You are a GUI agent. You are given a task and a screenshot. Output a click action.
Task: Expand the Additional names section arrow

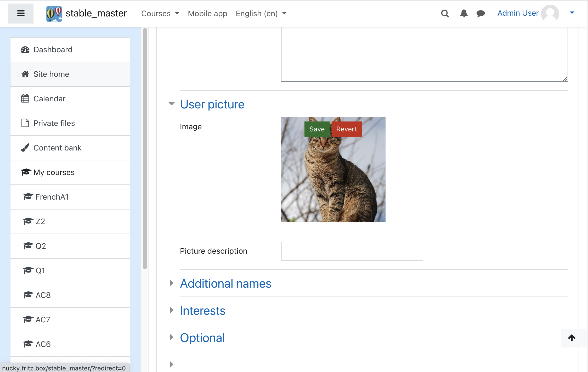pos(172,283)
